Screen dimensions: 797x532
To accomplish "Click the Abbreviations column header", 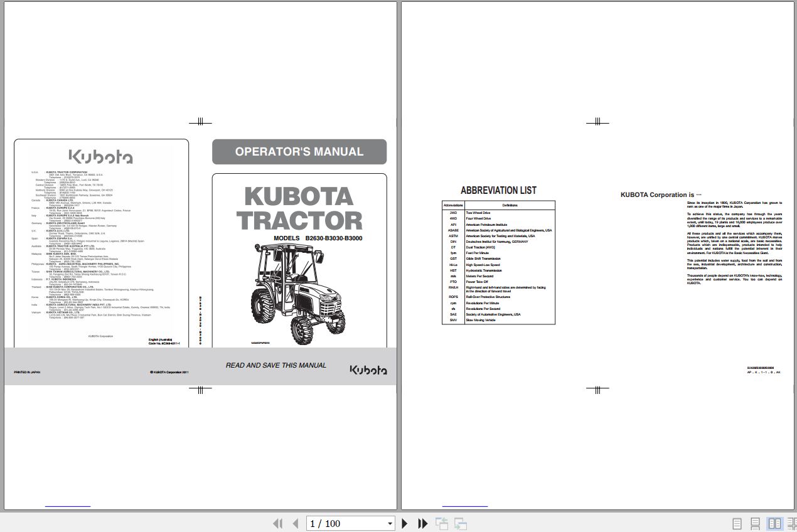I will [453, 205].
